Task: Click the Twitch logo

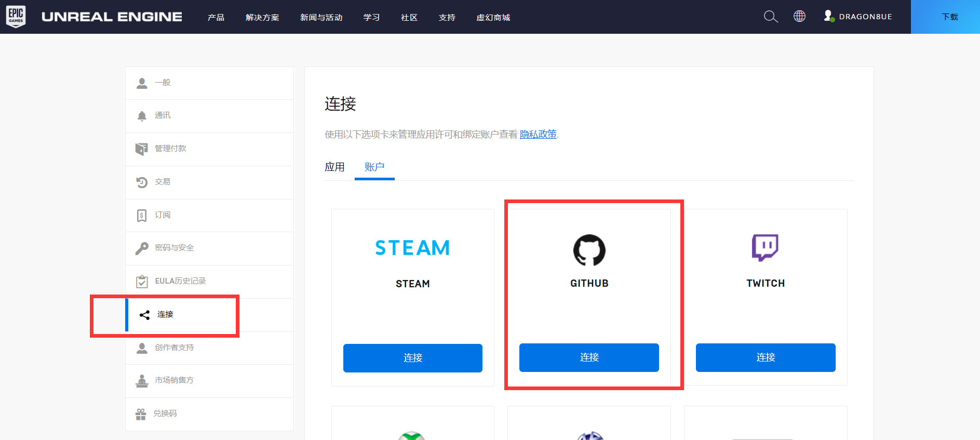Action: pos(766,247)
